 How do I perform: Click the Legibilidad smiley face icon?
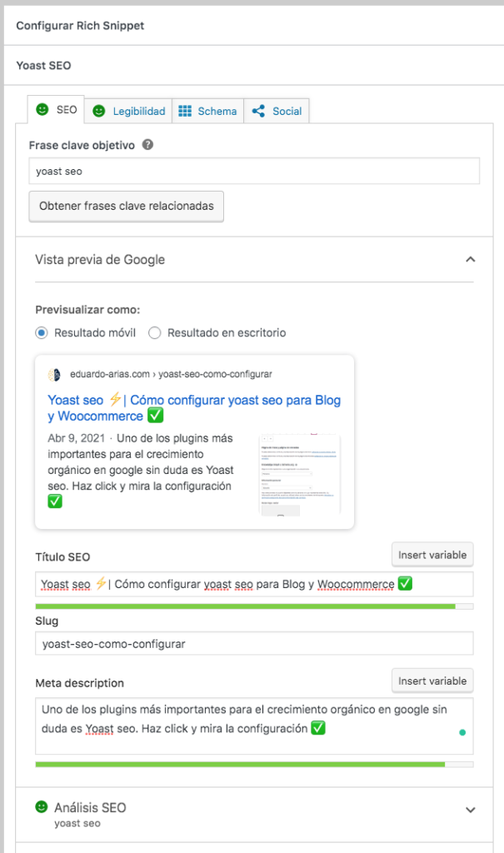click(98, 111)
